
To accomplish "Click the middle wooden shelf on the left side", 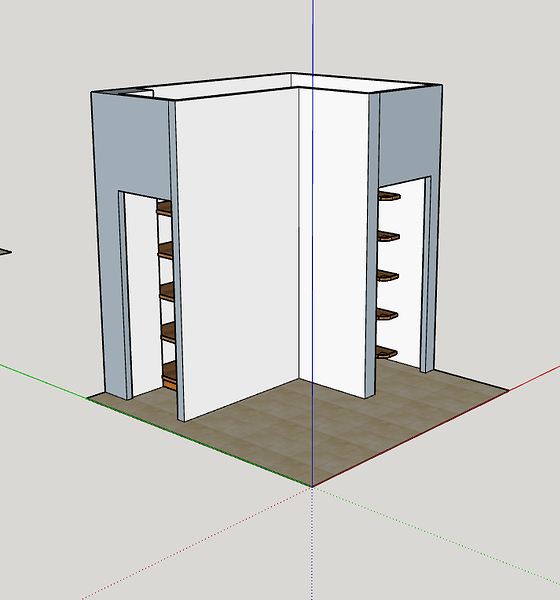I will coord(167,292).
